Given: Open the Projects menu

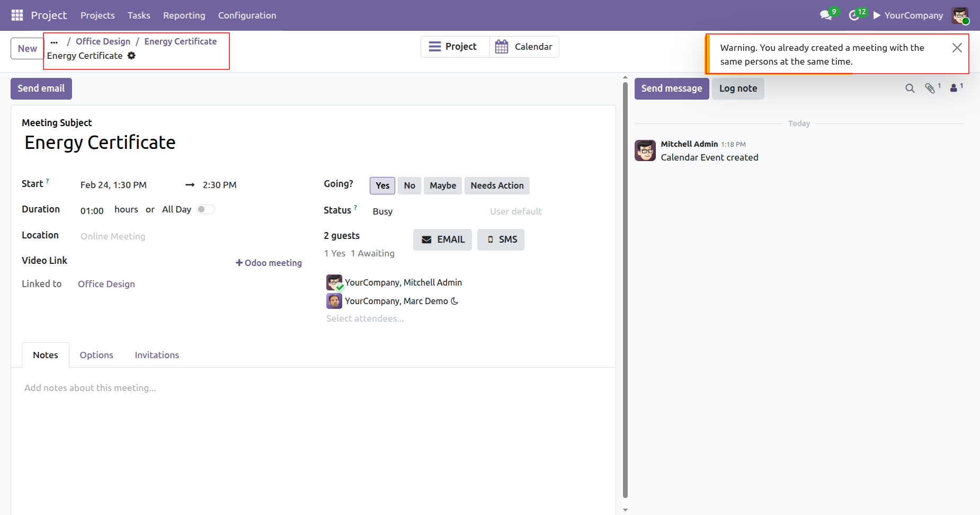Looking at the screenshot, I should [x=97, y=15].
